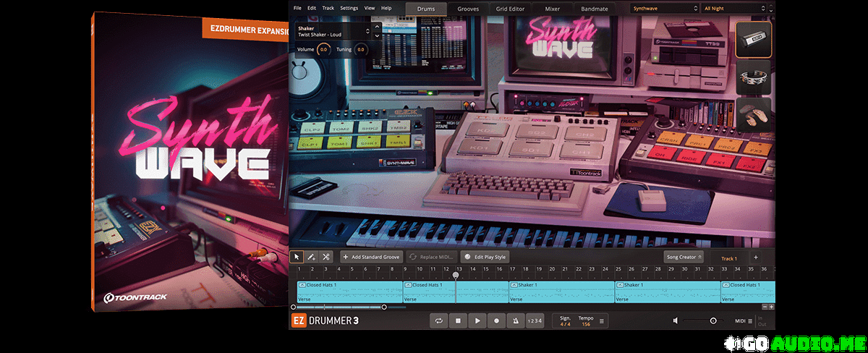
Task: Click Add Standard Groove button
Action: coord(370,257)
